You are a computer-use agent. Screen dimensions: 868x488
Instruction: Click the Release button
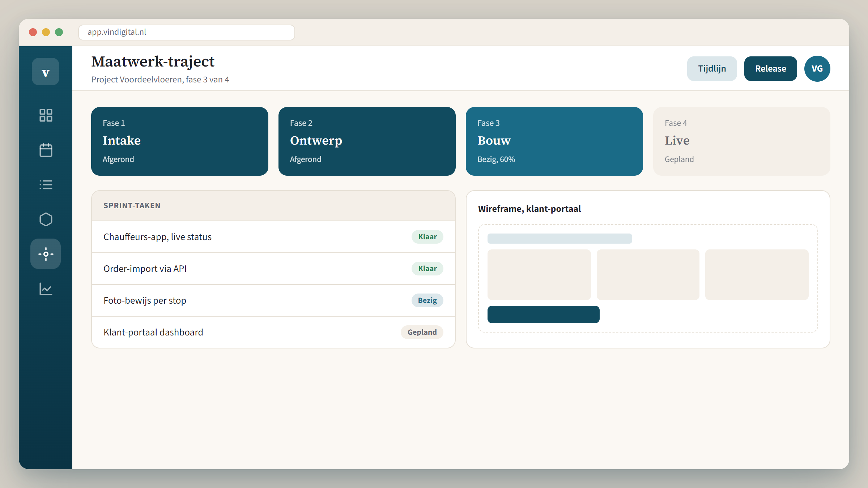coord(770,69)
